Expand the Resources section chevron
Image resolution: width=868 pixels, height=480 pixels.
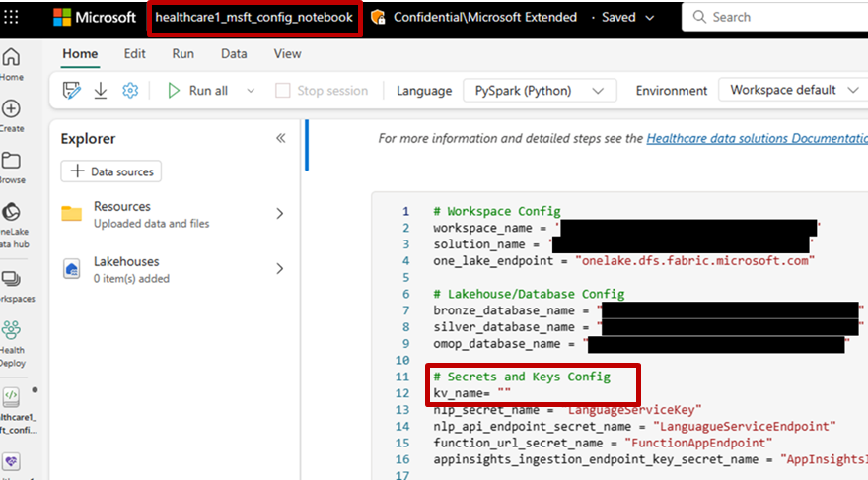pos(279,214)
